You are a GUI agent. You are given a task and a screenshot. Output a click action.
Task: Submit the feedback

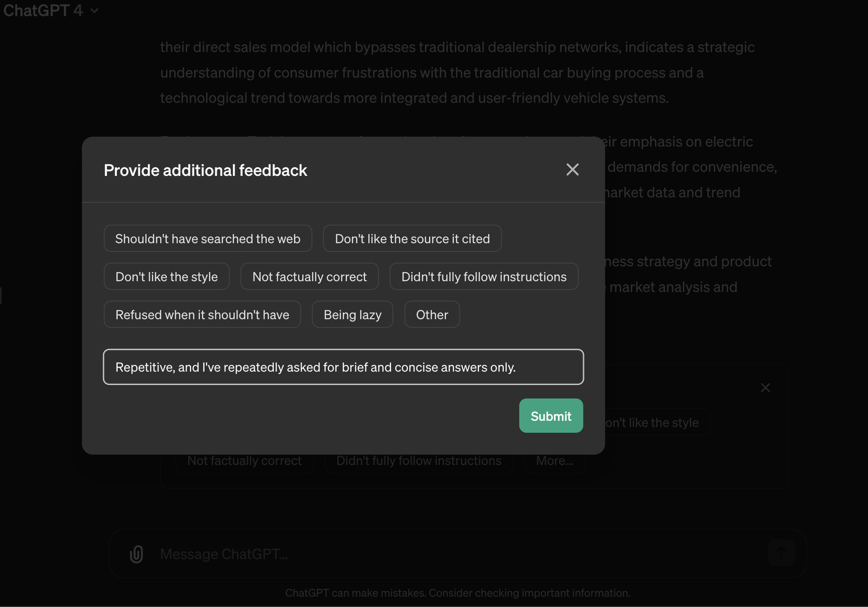[x=551, y=416]
